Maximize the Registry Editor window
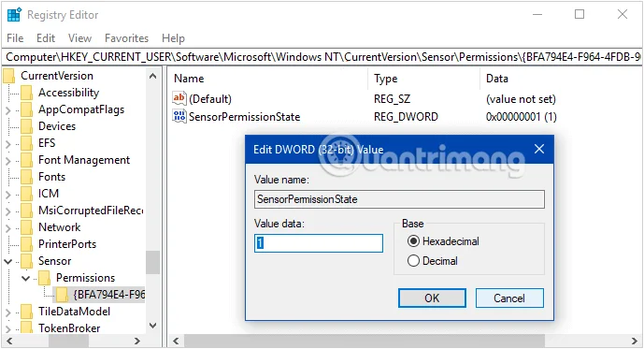This screenshot has width=644, height=349. (x=580, y=14)
